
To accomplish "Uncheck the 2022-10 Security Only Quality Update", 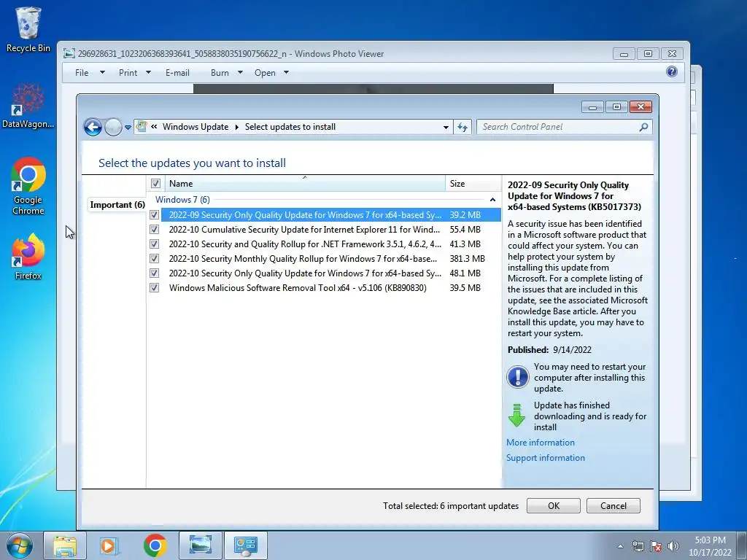I will point(155,273).
